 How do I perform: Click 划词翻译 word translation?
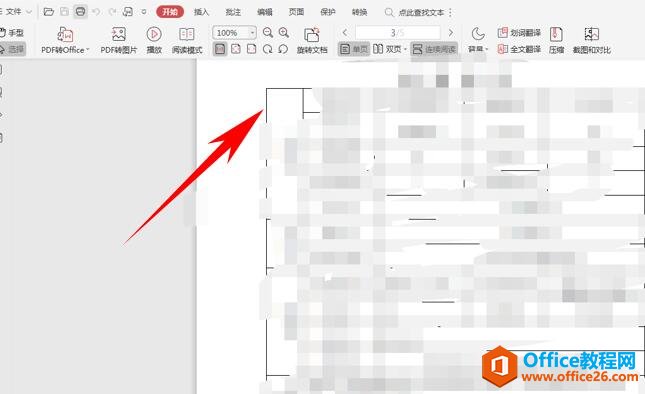tap(519, 32)
